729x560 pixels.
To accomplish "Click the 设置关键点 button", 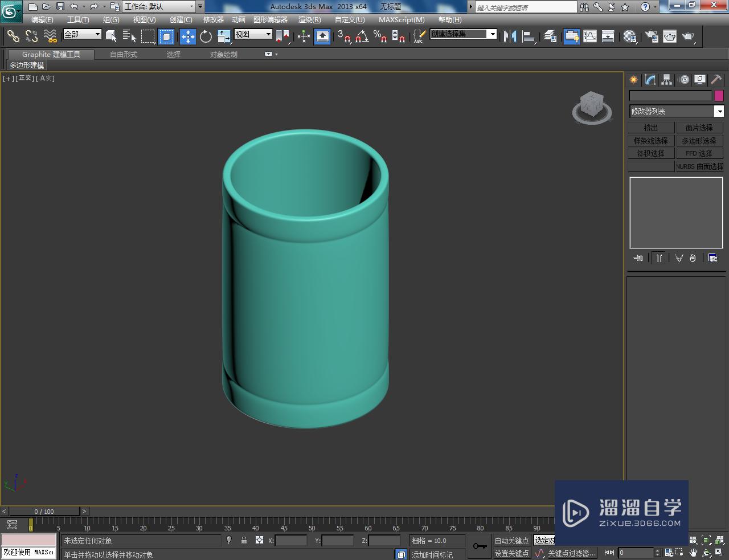I will coord(511,553).
